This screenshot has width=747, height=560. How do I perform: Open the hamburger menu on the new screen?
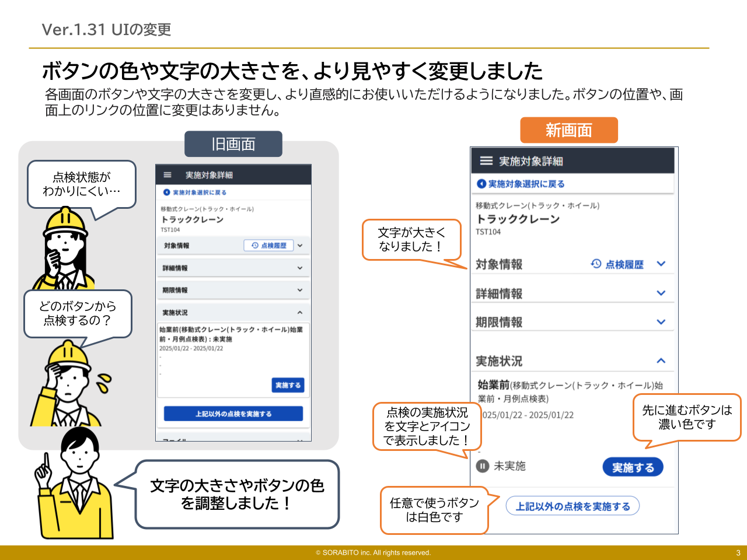[486, 160]
